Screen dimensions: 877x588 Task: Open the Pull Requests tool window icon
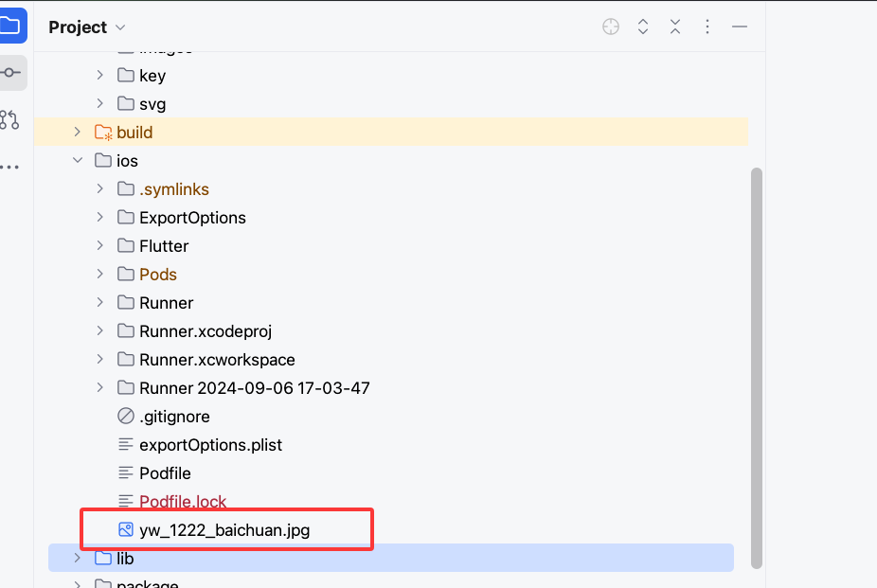(9, 119)
